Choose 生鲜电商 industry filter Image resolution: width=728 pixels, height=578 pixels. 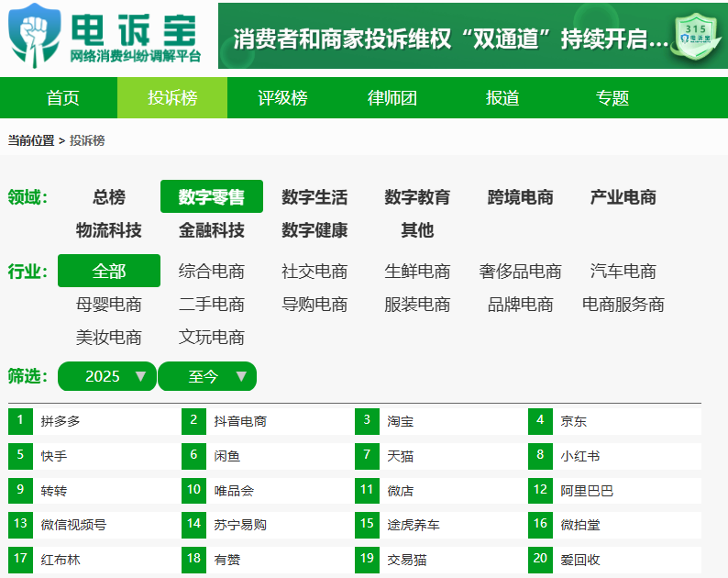(x=417, y=271)
